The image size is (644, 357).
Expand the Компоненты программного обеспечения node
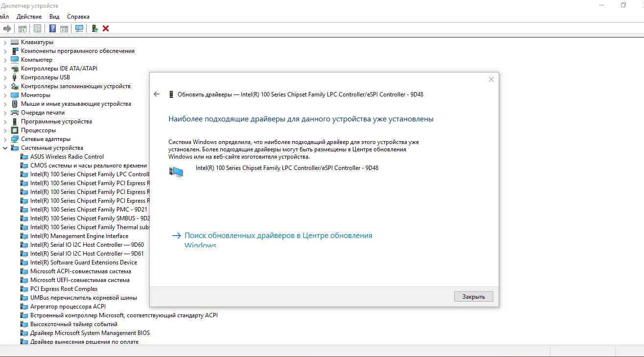[5, 51]
